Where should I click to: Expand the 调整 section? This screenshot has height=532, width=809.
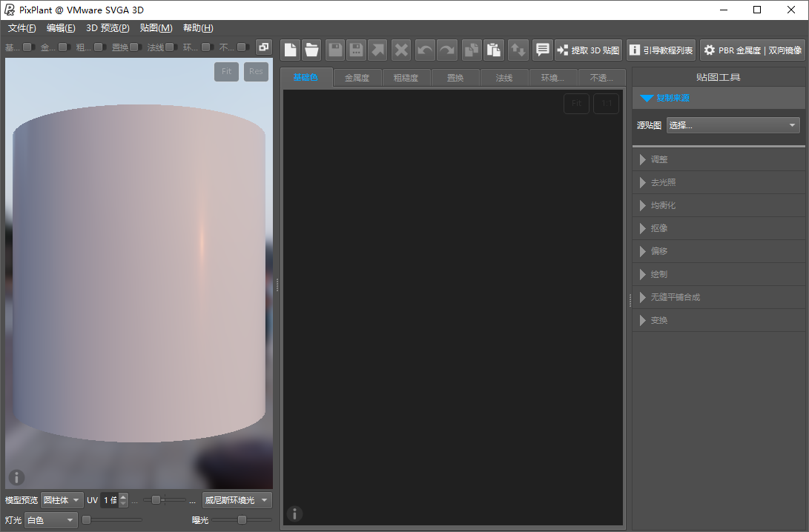tap(719, 159)
